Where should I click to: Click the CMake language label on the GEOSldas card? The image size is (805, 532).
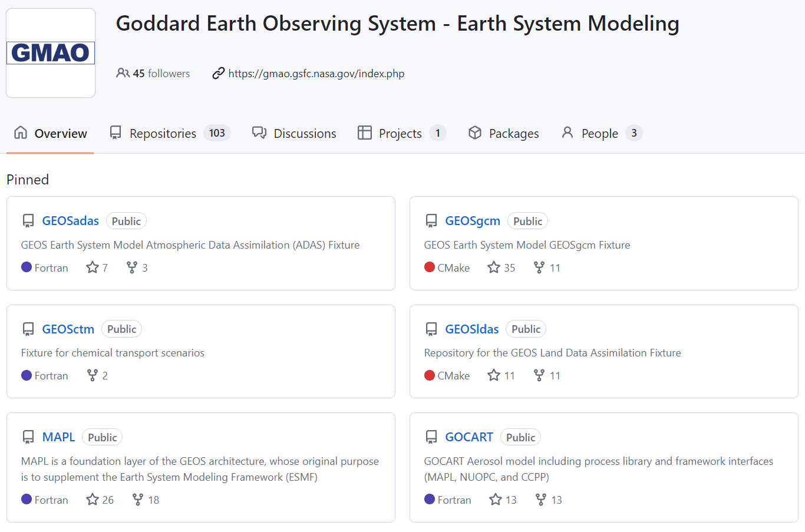pos(454,376)
